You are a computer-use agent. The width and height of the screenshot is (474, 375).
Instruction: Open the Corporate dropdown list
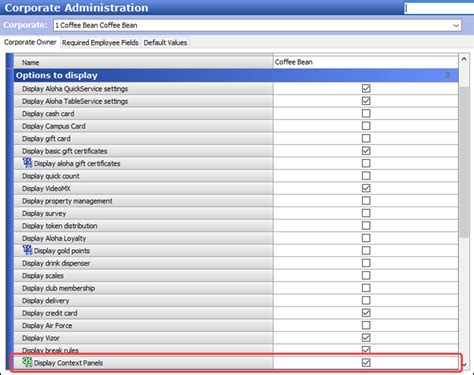[x=456, y=25]
